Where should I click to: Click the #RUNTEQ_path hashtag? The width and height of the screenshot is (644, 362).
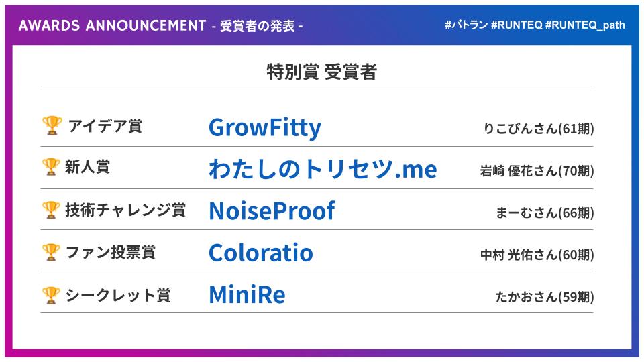tap(585, 25)
